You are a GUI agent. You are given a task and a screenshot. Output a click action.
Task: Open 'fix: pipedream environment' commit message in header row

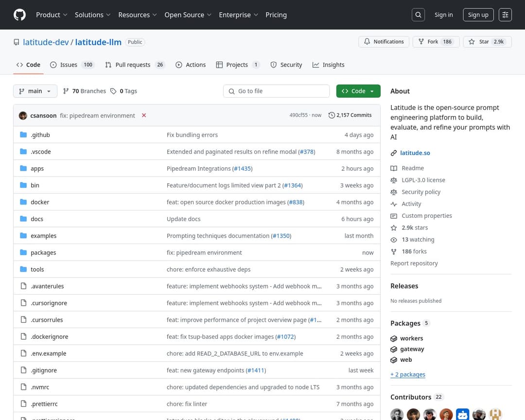point(97,116)
